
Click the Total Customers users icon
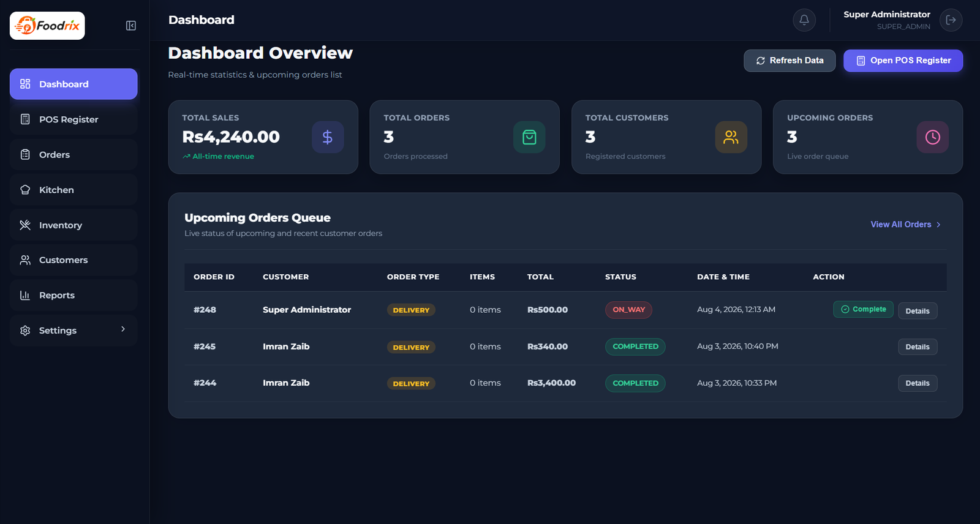[x=731, y=137]
